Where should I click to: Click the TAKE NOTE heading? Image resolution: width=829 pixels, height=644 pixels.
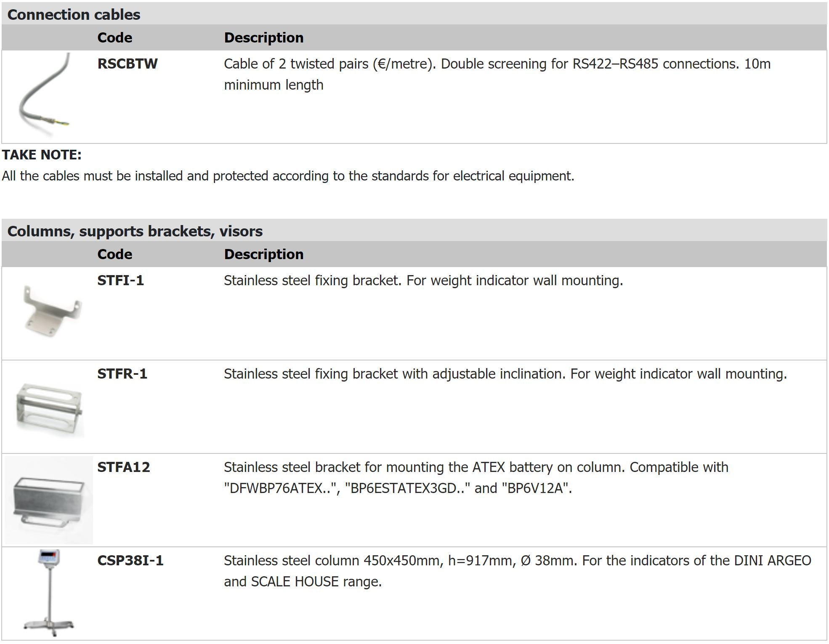click(42, 155)
